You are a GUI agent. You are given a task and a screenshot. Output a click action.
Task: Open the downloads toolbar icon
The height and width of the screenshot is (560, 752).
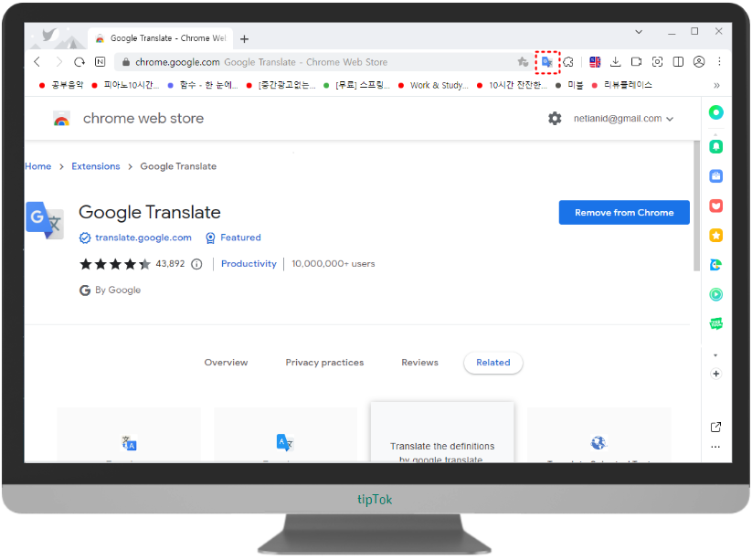(615, 62)
